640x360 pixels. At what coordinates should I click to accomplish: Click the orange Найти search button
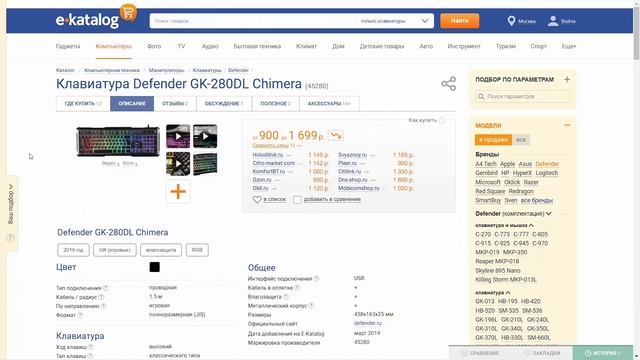coord(460,21)
